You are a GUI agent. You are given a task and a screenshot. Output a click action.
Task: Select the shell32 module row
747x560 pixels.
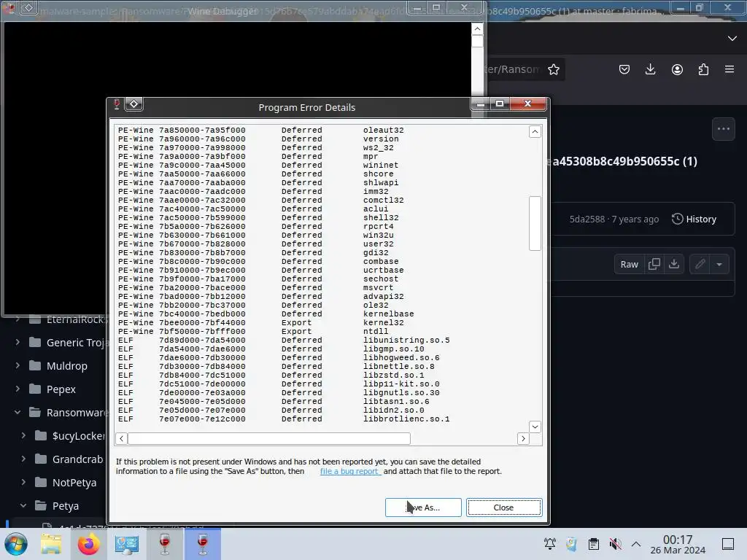pos(258,217)
